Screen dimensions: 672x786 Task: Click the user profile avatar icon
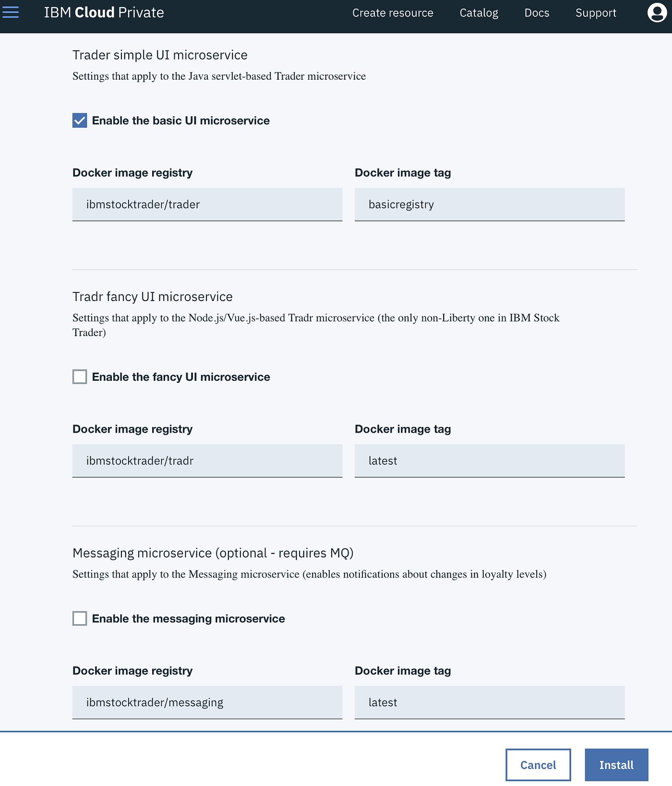pos(657,12)
